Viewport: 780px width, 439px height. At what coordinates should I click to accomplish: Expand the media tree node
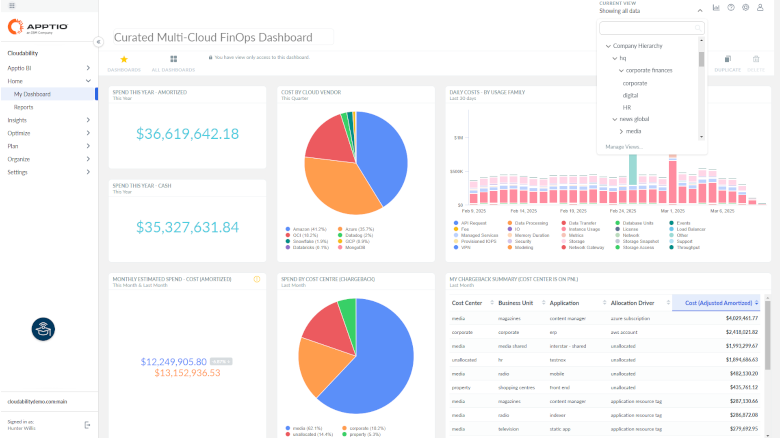point(621,131)
